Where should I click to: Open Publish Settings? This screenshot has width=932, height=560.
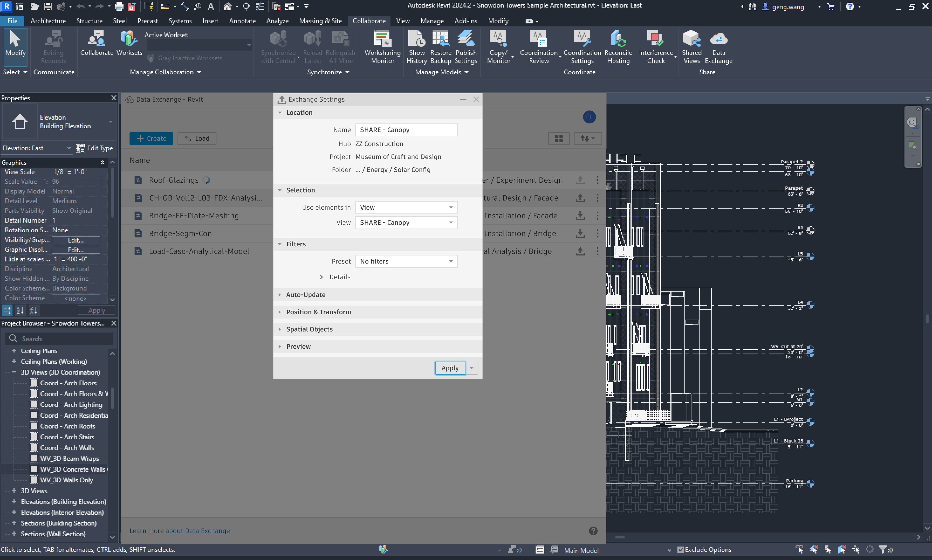(466, 47)
